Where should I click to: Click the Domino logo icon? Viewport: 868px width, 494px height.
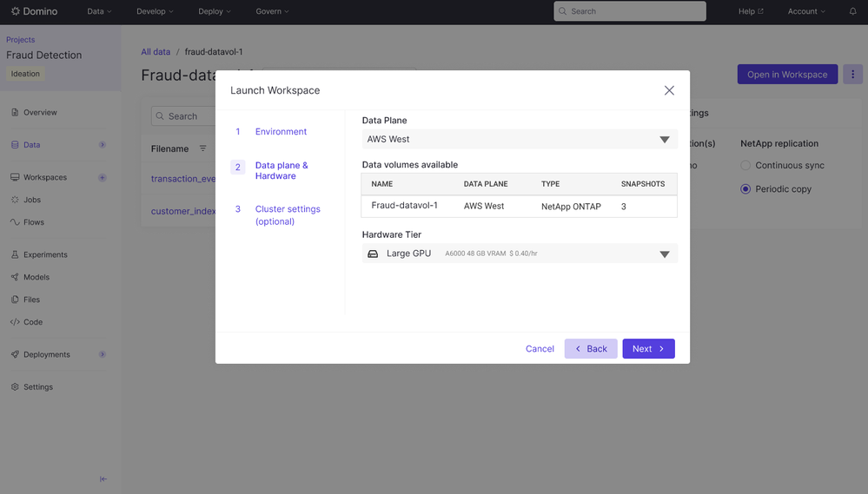coord(16,11)
